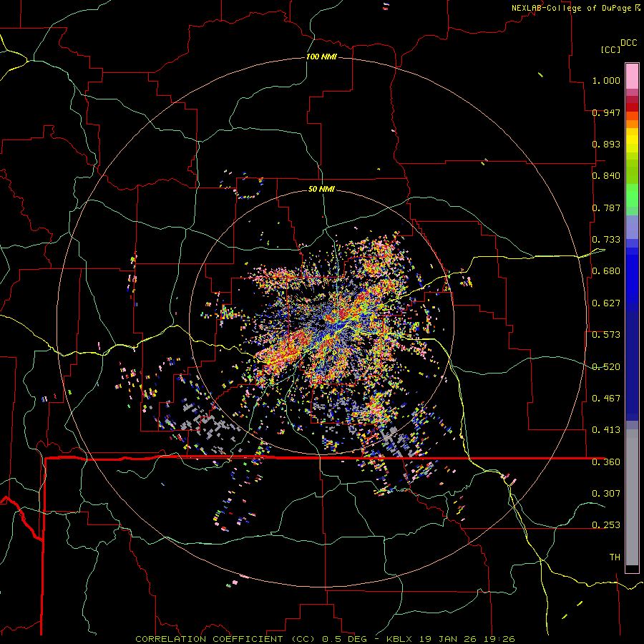Click the 0.840 scale value
Viewport: 644px width, 644px height.
(x=606, y=176)
